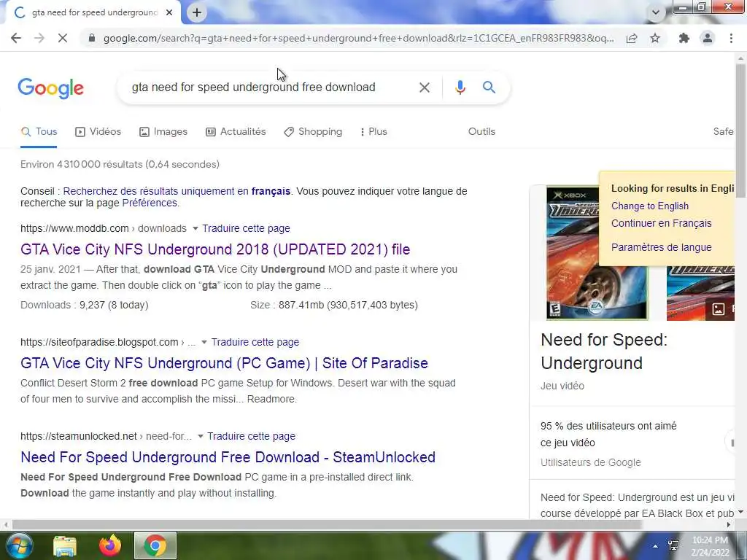The height and width of the screenshot is (560, 747).
Task: Switch to the Vidéos tab
Action: pos(98,132)
